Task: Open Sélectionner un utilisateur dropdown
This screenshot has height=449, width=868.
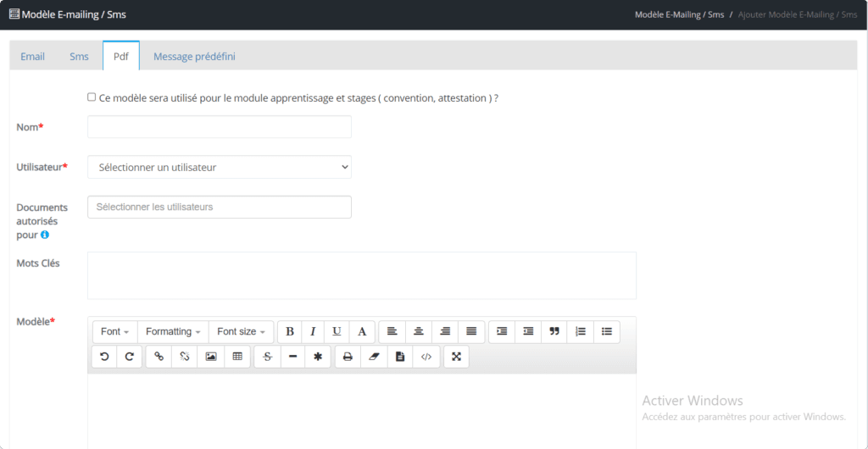Action: click(x=220, y=167)
